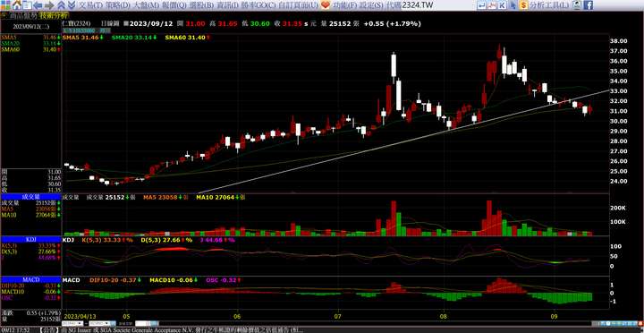Open the customer service avatar icon
This screenshot has width=644, height=333.
(x=578, y=5)
